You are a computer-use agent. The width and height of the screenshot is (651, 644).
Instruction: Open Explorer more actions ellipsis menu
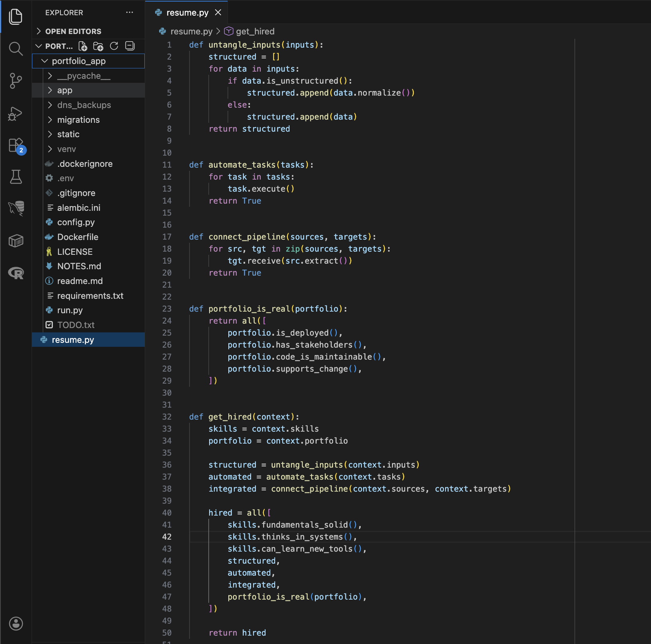click(130, 13)
